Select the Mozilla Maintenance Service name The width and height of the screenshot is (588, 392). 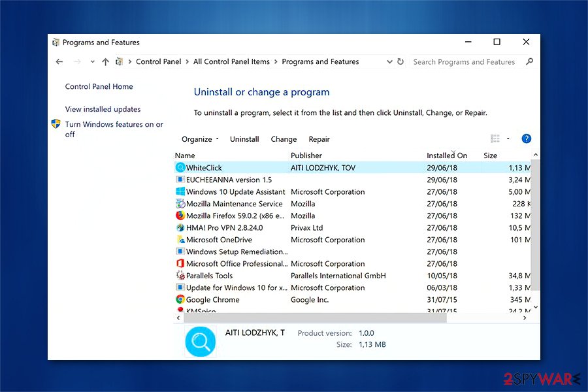click(x=235, y=204)
